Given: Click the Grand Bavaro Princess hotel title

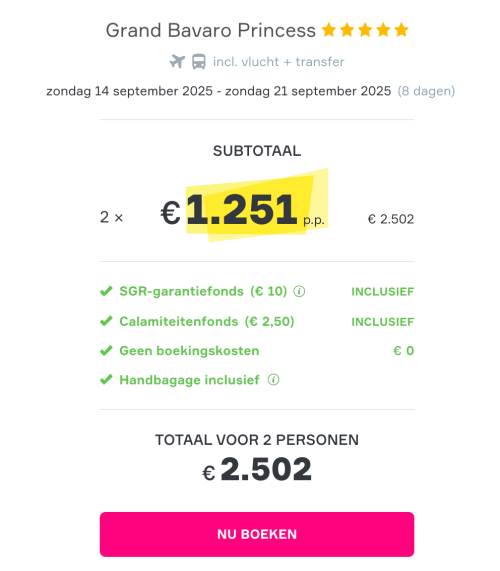Looking at the screenshot, I should coord(210,30).
